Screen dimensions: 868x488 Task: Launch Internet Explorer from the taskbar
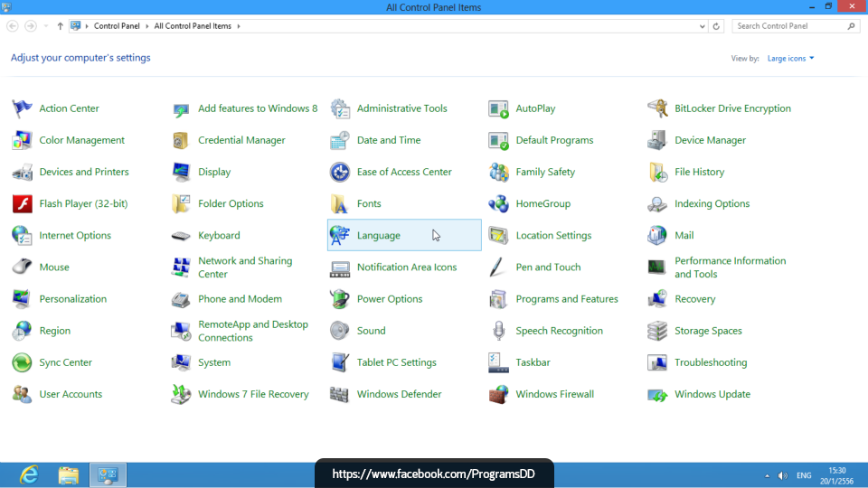point(29,474)
